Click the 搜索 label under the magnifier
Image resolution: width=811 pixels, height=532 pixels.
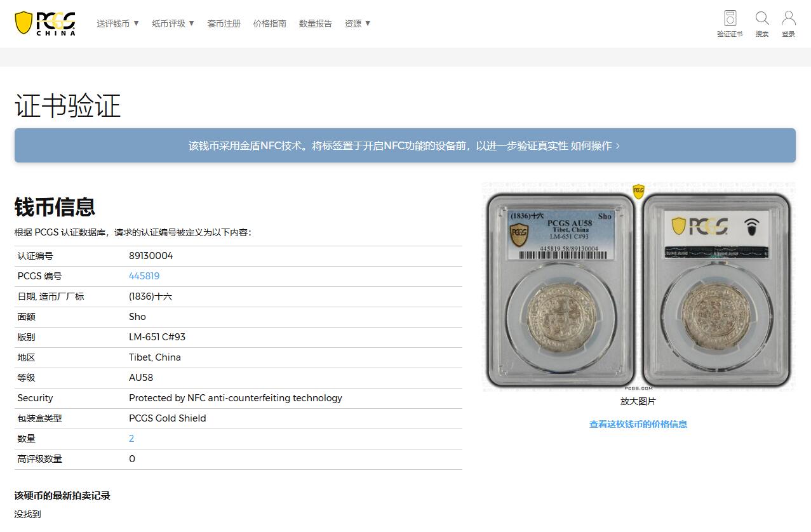pyautogui.click(x=761, y=34)
